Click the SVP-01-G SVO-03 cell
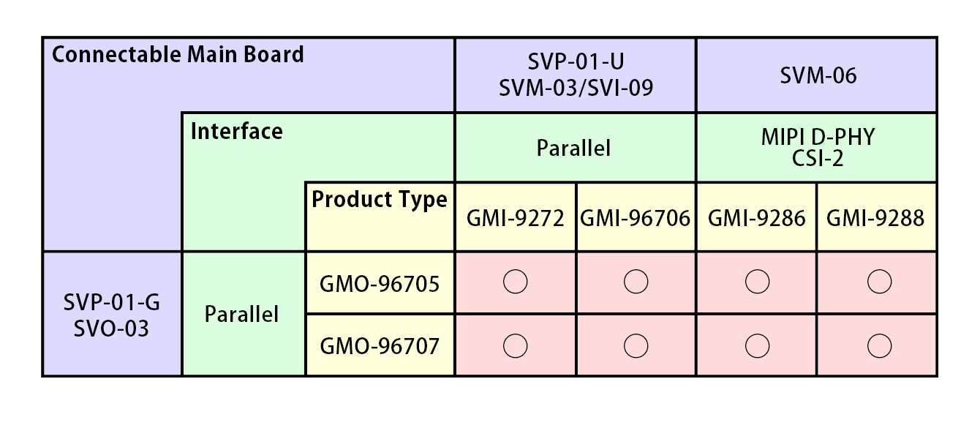Viewport: 980px width, 439px height. coord(111,315)
